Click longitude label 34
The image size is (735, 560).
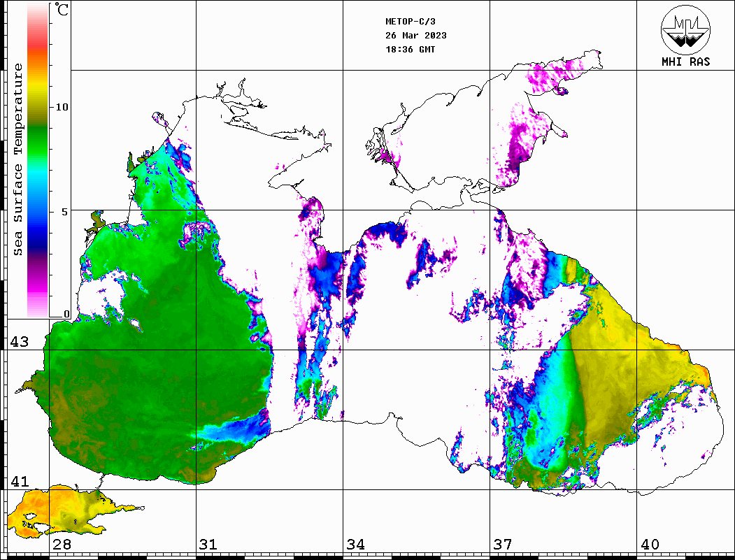[x=356, y=545]
